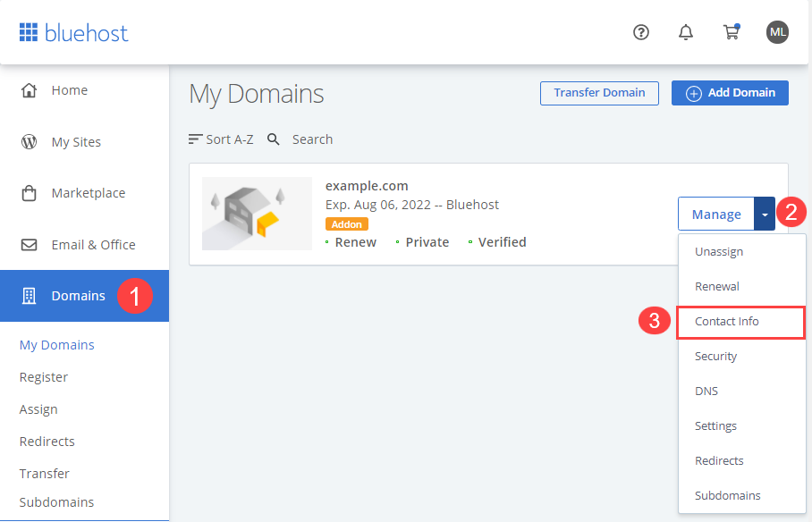
Task: View notifications via the bell icon
Action: [x=686, y=32]
